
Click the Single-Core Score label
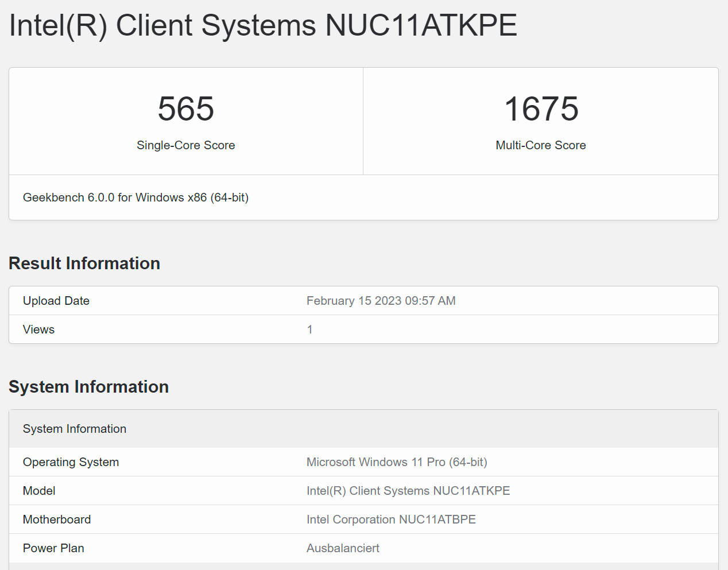tap(186, 145)
